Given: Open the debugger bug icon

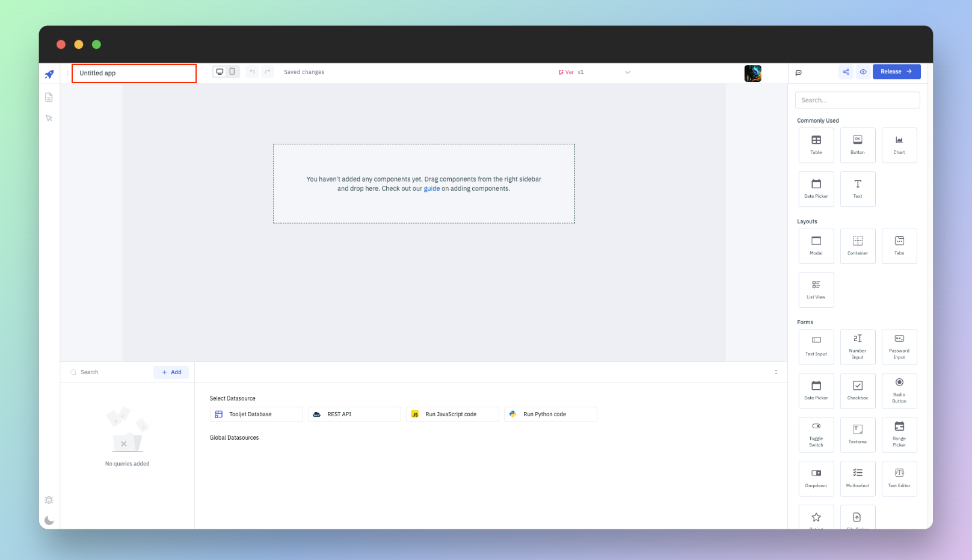Looking at the screenshot, I should point(49,500).
